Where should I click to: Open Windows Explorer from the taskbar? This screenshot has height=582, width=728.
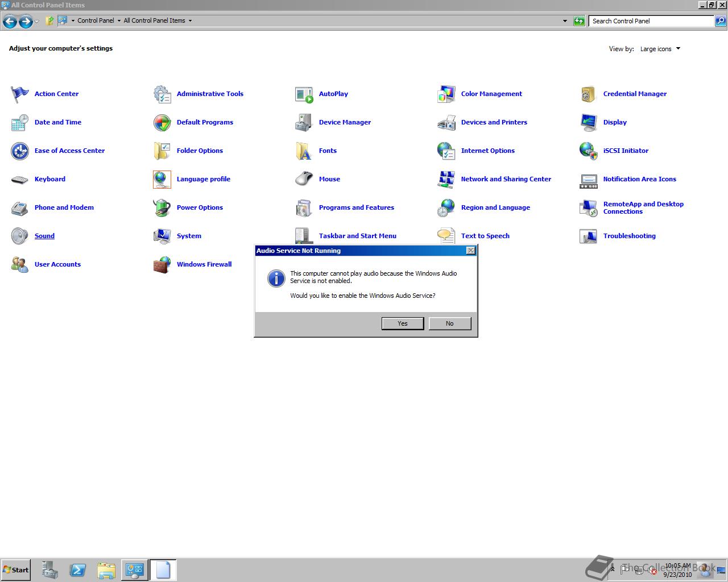[106, 570]
